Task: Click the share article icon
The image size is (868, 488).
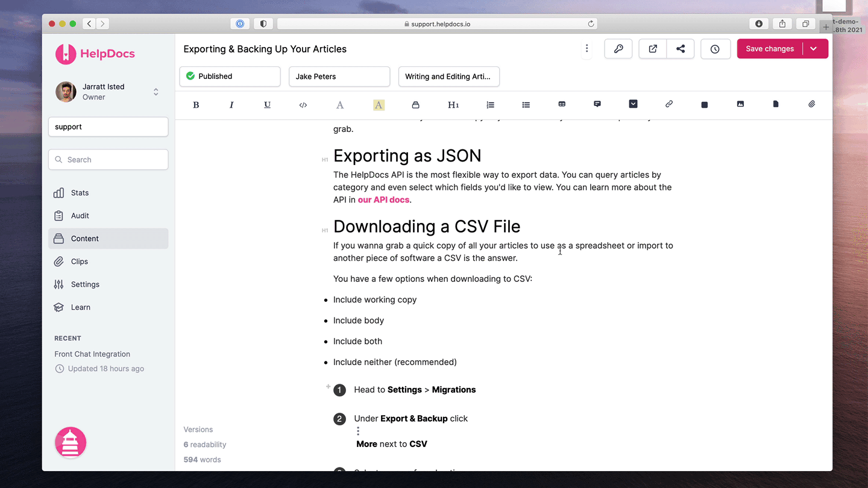Action: click(x=681, y=49)
